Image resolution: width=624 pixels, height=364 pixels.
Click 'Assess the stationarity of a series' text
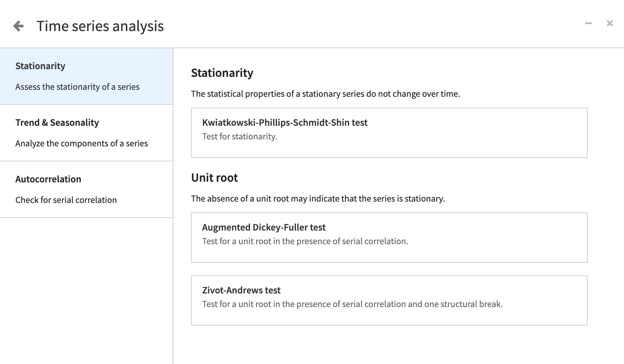tap(77, 87)
